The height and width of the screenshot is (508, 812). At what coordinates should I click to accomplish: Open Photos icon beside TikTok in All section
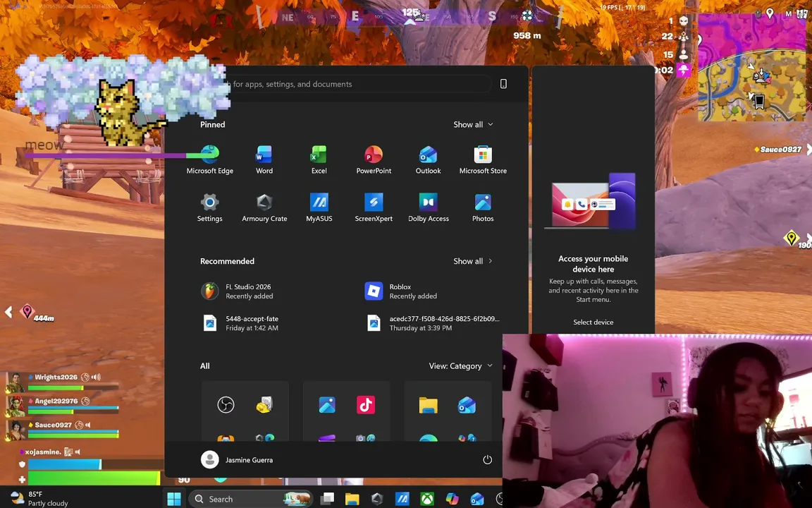327,405
